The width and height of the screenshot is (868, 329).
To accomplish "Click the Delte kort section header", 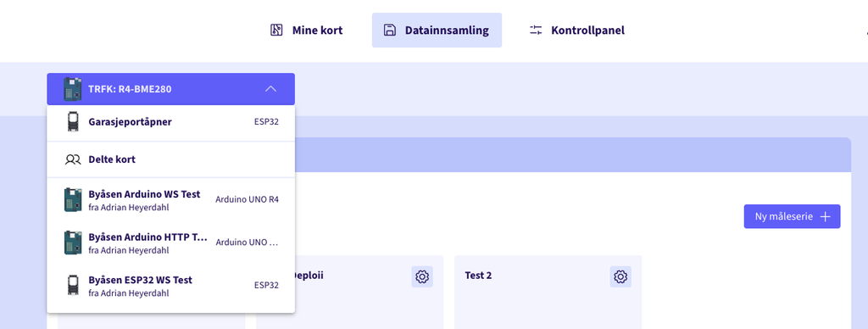I will [170, 159].
